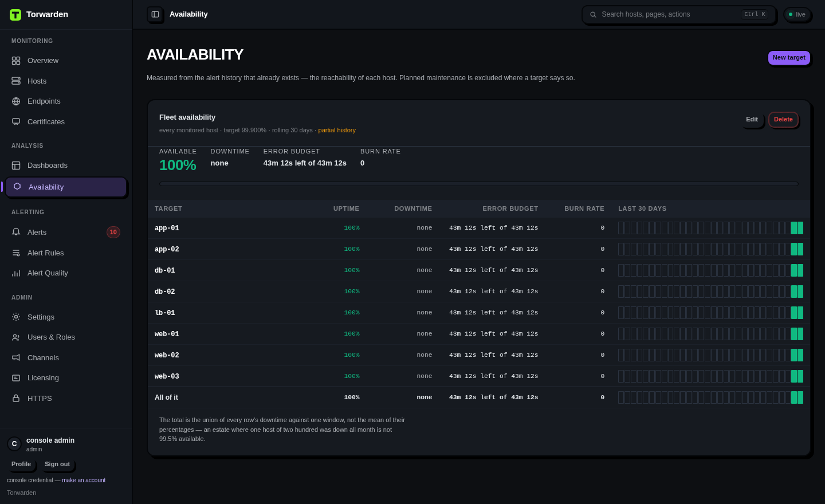
Task: Select the app-02 target name
Action: click(167, 249)
